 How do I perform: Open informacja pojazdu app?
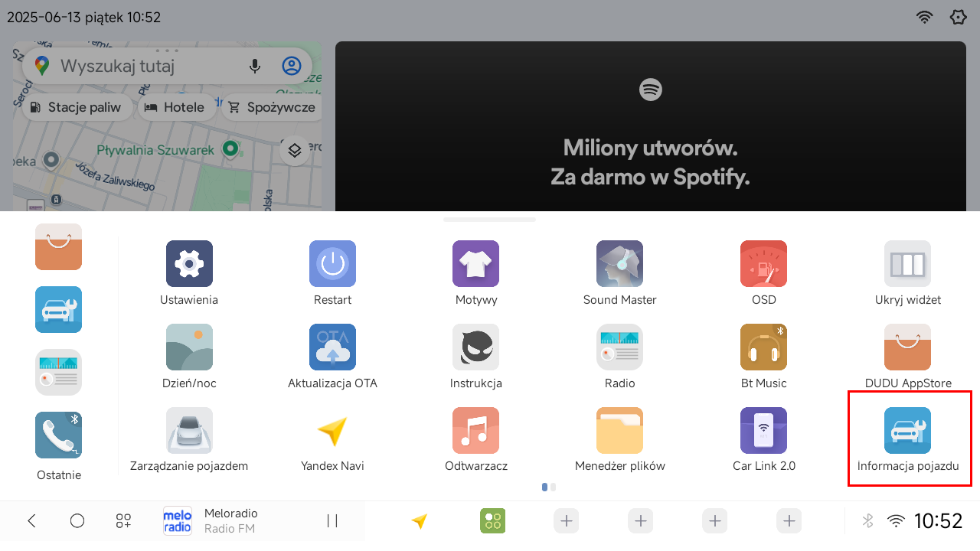[907, 431]
